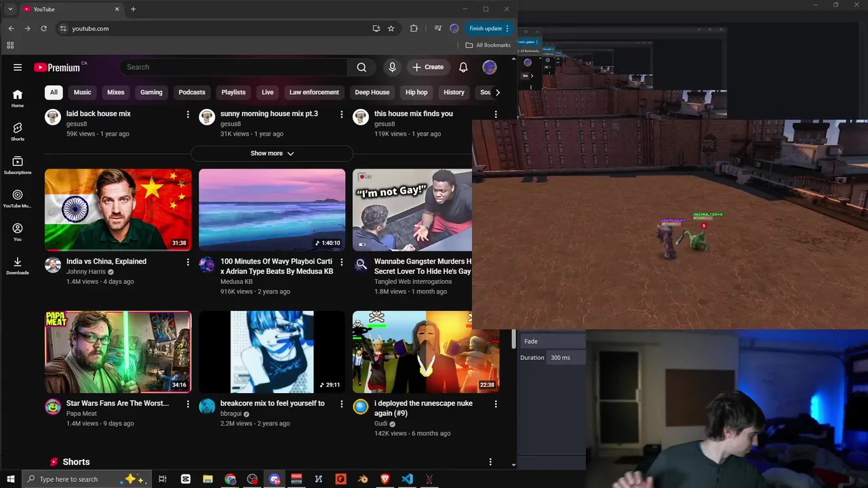Open the Chrome apps grid shortcut
The height and width of the screenshot is (488, 868).
click(x=10, y=45)
